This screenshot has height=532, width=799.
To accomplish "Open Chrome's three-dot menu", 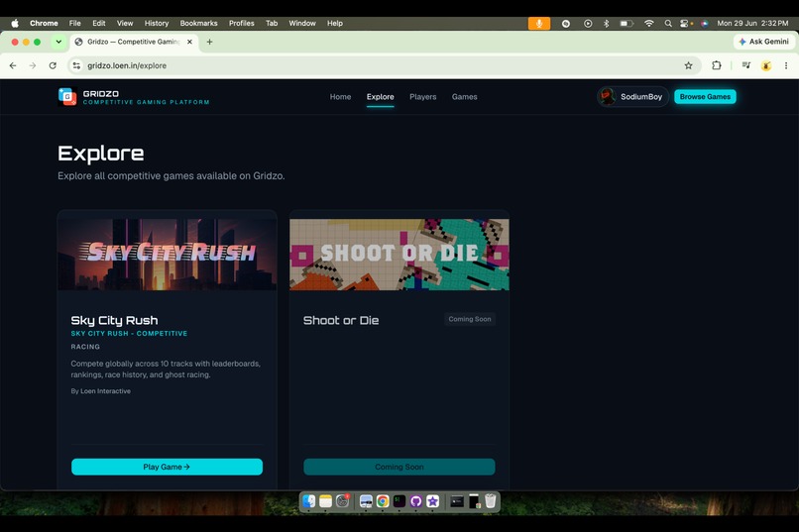I will pos(786,65).
